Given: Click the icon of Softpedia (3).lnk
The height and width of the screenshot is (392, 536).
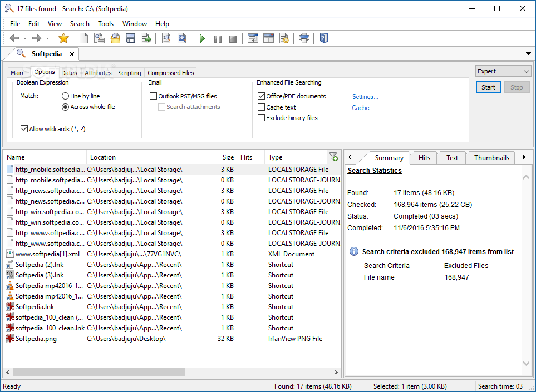Looking at the screenshot, I should (x=10, y=275).
